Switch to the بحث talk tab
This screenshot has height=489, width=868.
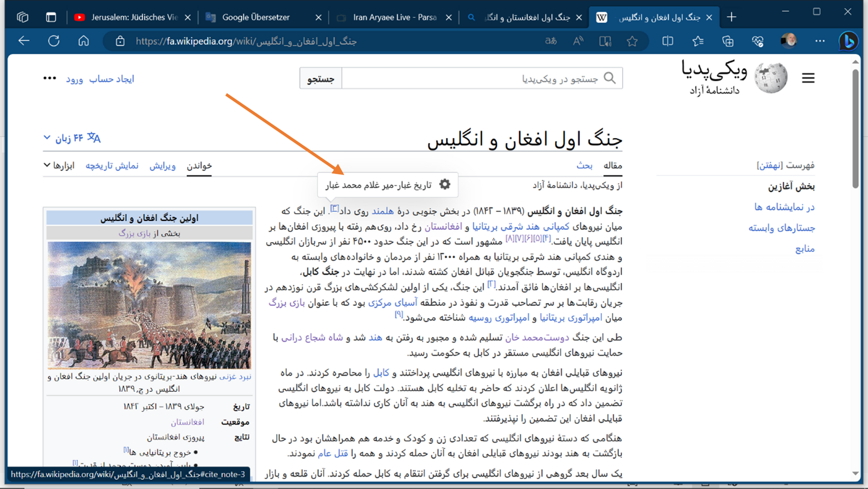point(584,166)
